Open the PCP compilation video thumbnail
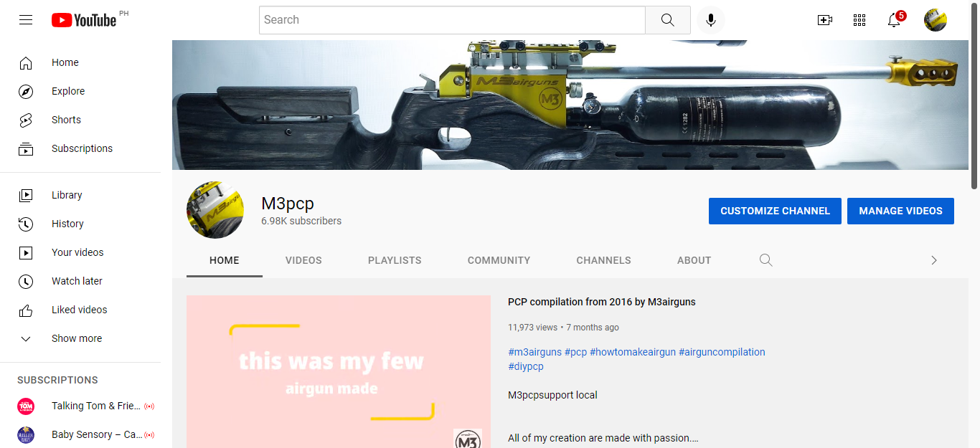The height and width of the screenshot is (448, 980). click(x=338, y=371)
